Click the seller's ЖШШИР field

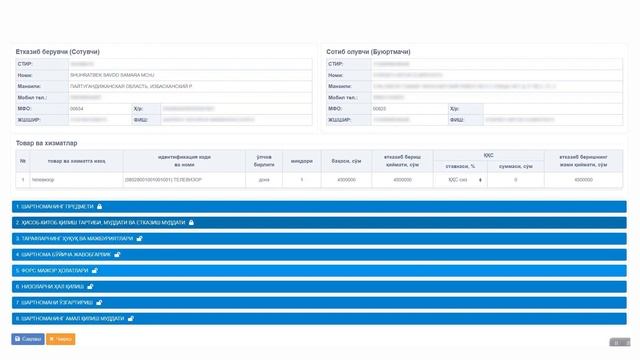coord(100,120)
